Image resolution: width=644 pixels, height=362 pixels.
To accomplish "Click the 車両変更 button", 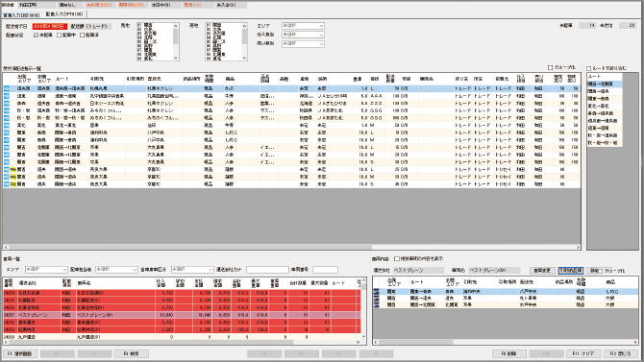I will click(x=542, y=271).
